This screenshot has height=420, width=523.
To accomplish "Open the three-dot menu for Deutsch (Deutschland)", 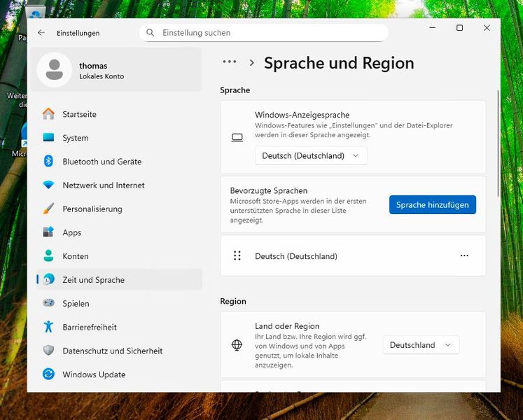I will (464, 255).
